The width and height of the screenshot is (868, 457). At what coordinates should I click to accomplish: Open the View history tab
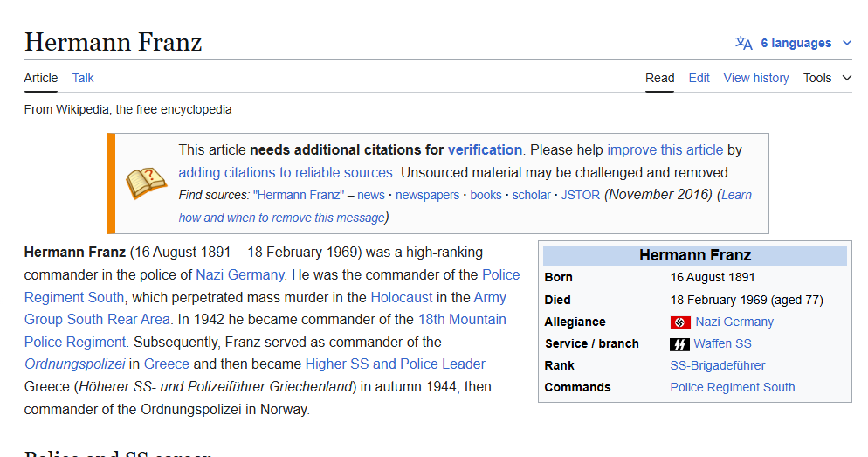pyautogui.click(x=756, y=78)
